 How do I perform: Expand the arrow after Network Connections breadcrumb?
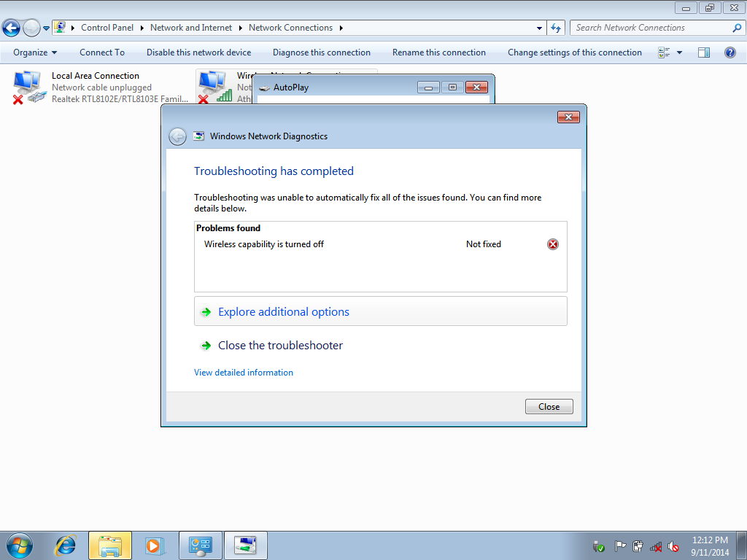(341, 28)
